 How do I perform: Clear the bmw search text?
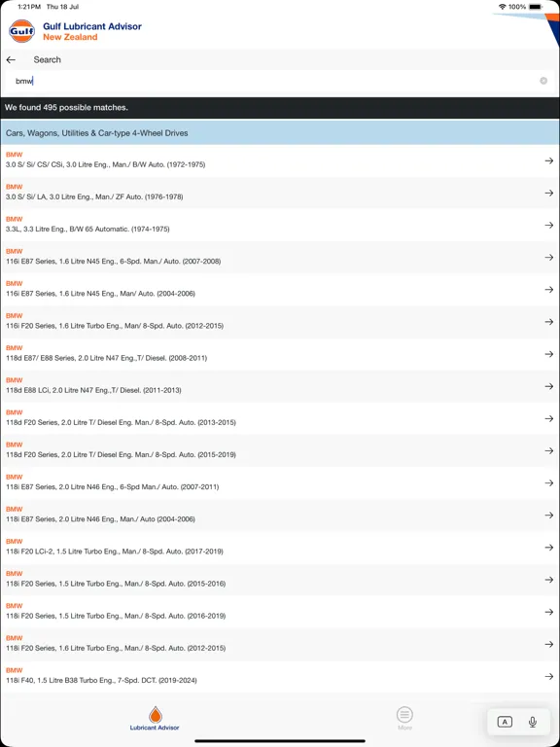[x=543, y=81]
